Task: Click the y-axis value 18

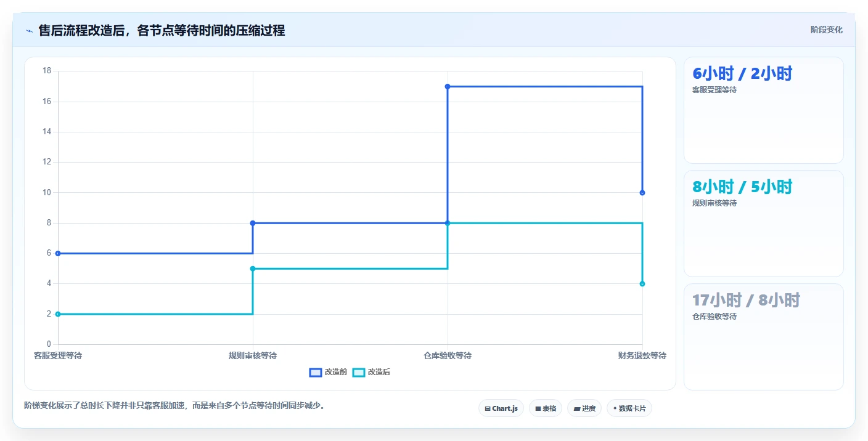Action: tap(47, 71)
